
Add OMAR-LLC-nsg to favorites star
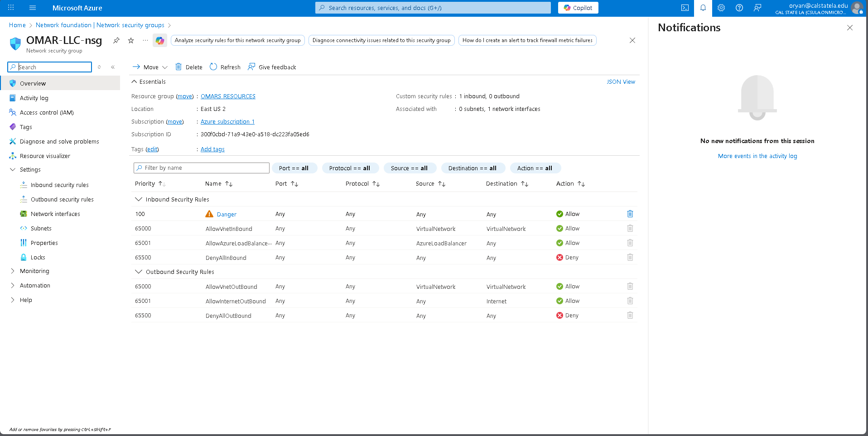click(131, 40)
